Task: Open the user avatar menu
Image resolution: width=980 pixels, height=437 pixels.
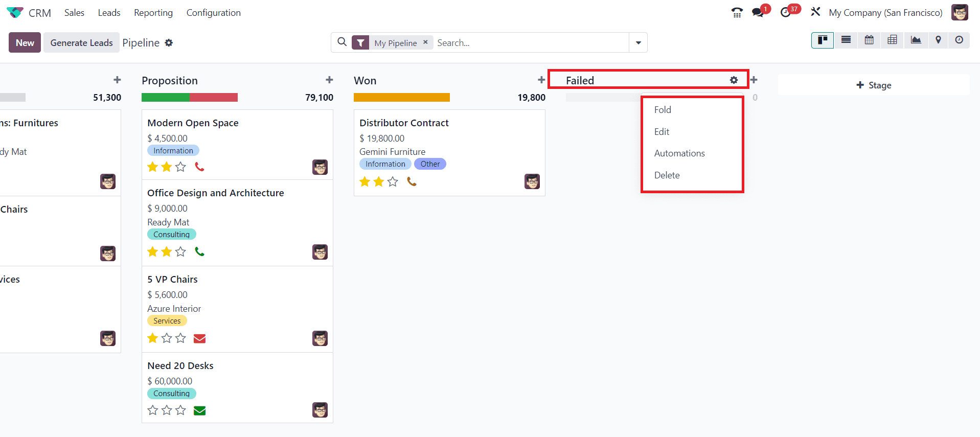Action: point(960,12)
